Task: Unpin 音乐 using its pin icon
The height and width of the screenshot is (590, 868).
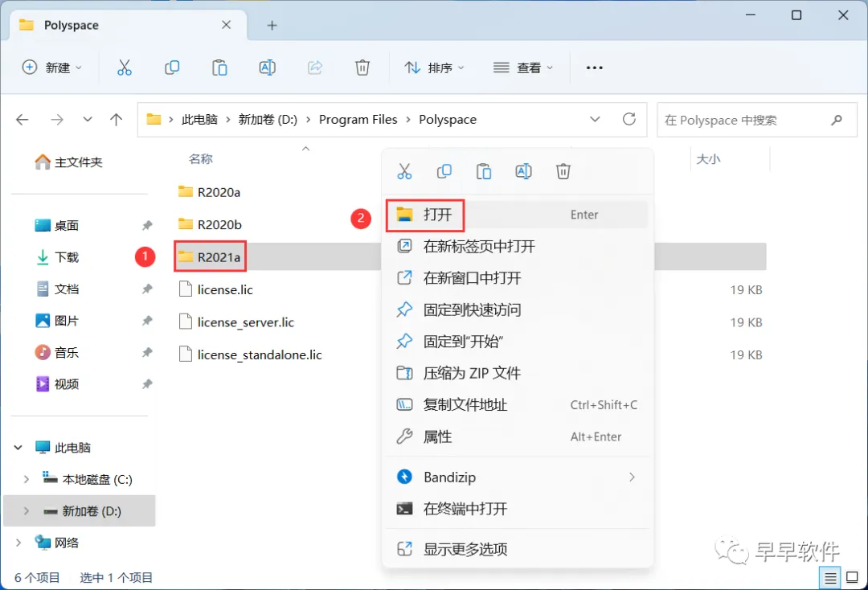Action: (147, 353)
